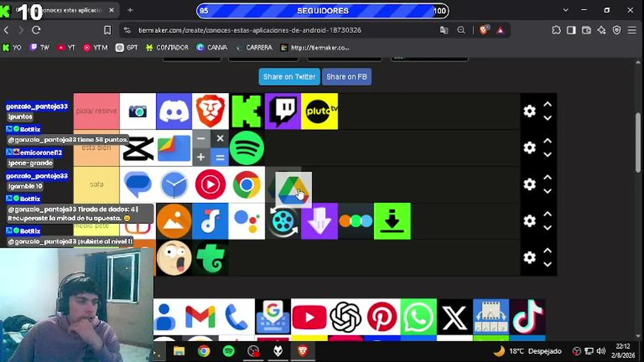Select the blue Clock app icon
The width and height of the screenshot is (644, 362).
174,185
